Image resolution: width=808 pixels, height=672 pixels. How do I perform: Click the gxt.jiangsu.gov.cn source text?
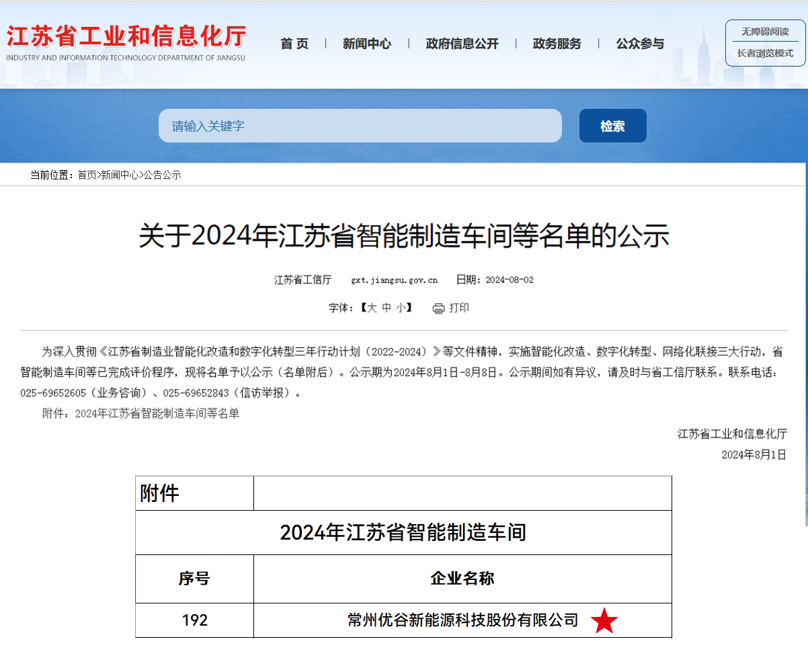click(x=395, y=280)
